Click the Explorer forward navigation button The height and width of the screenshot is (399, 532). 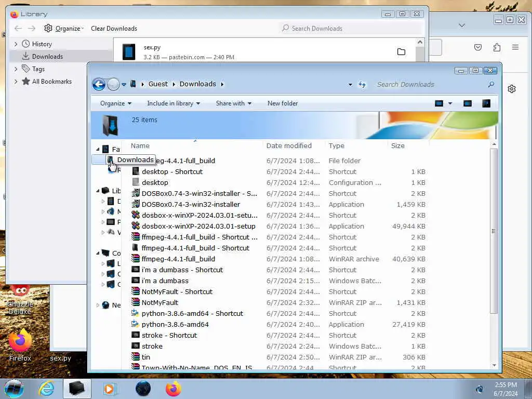tap(113, 84)
